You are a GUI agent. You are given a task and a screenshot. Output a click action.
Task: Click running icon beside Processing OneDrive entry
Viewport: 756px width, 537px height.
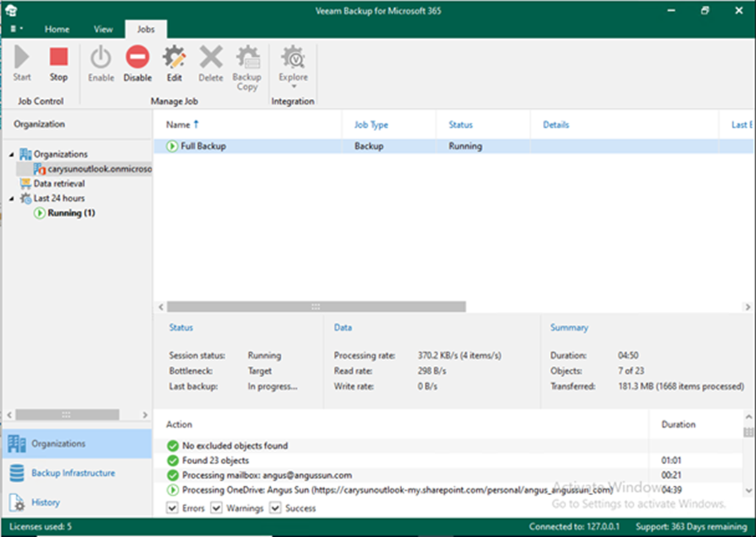173,490
